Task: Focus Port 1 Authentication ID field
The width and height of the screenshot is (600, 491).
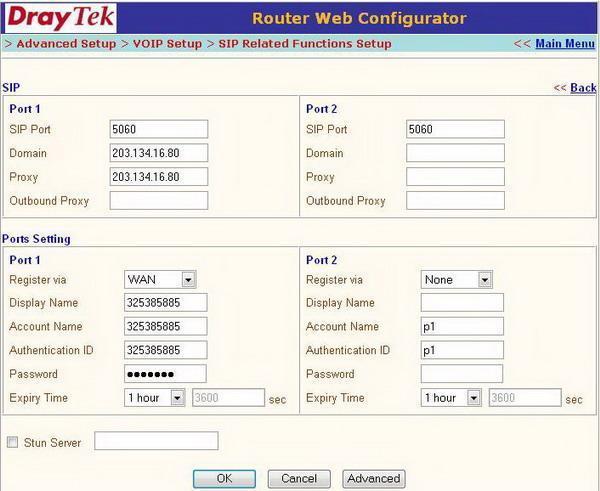Action: (x=166, y=350)
